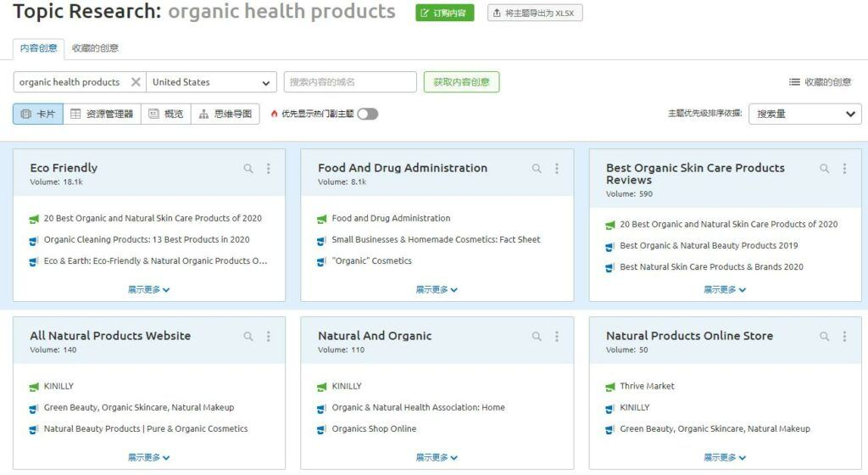Viewport: 868px width, 475px height.
Task: Open United States country dropdown
Action: [211, 82]
